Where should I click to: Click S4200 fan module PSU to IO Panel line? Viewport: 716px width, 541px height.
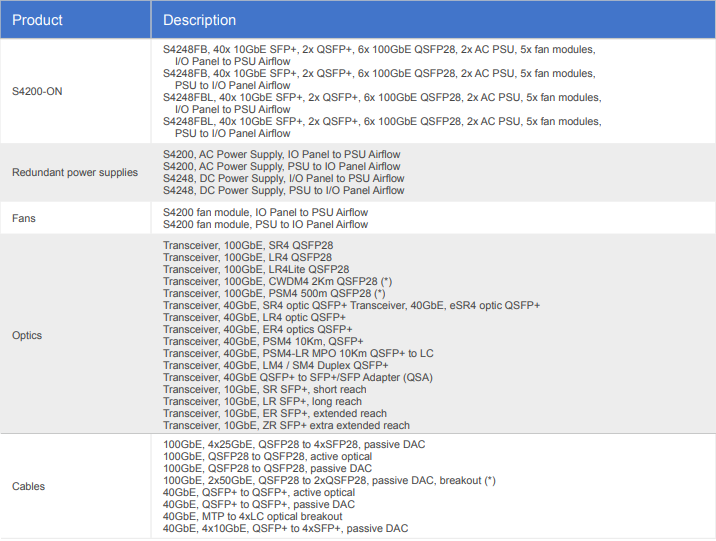[x=265, y=224]
